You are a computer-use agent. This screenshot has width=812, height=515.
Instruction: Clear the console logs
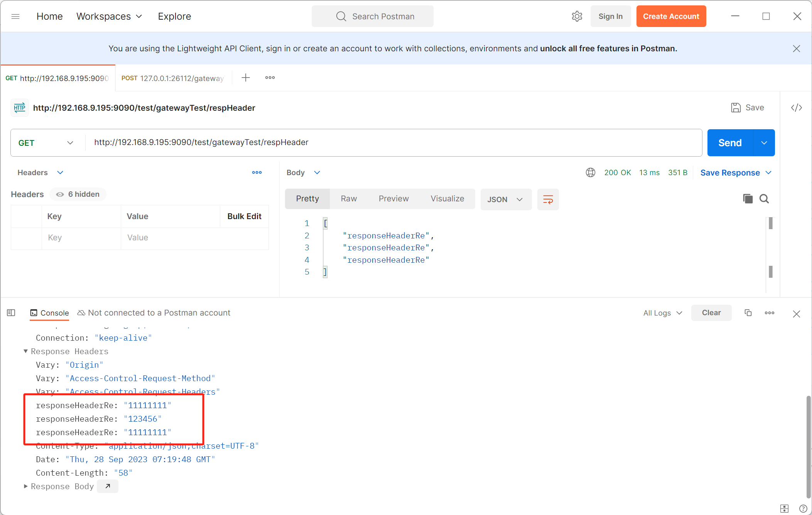point(711,313)
